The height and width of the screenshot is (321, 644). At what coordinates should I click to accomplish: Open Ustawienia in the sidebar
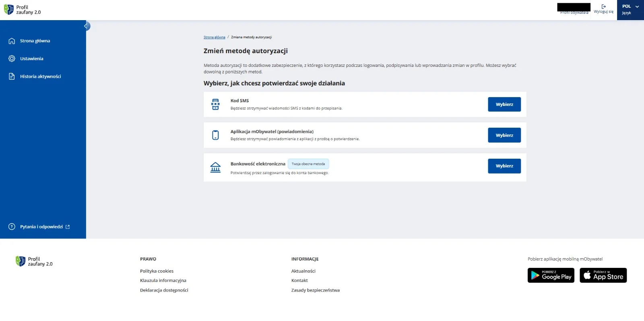pos(31,58)
